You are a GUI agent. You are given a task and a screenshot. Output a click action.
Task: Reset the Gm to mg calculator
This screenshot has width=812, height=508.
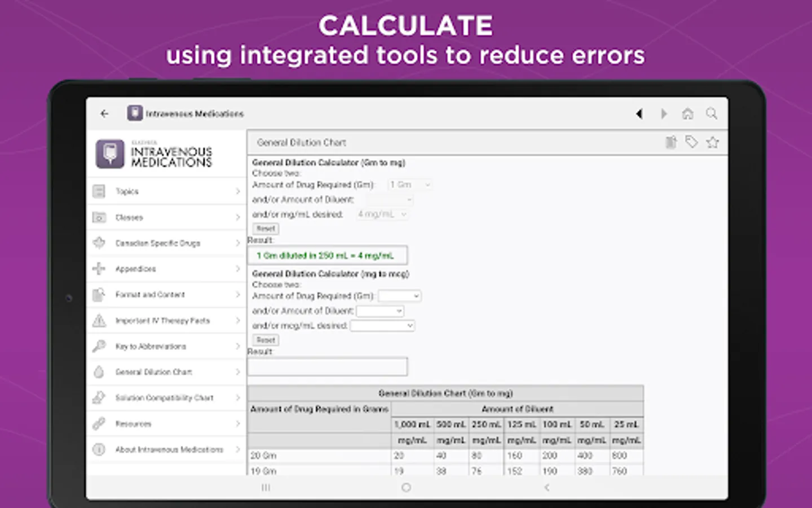click(x=266, y=229)
